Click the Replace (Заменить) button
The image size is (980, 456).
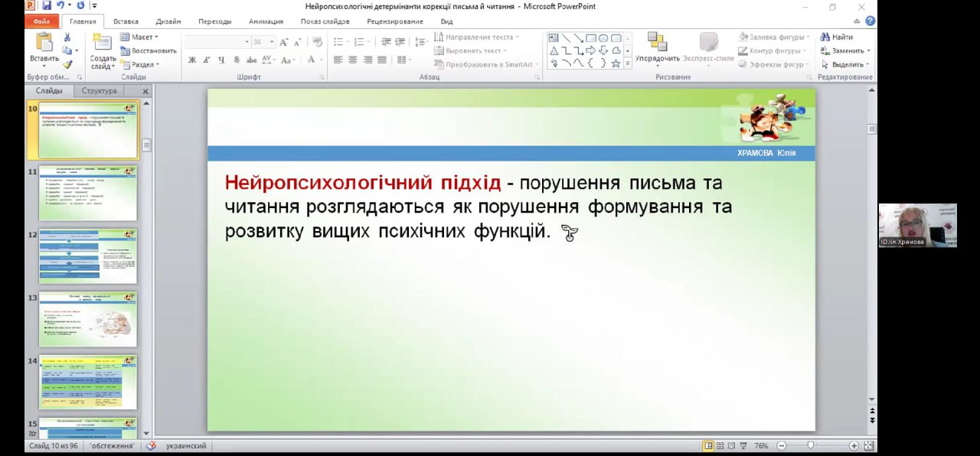(x=846, y=50)
